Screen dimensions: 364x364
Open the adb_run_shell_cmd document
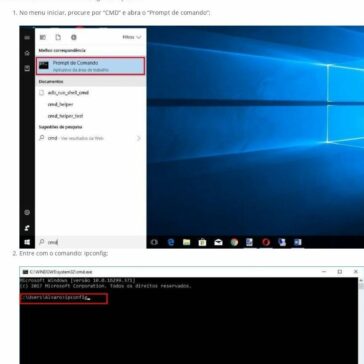68,93
